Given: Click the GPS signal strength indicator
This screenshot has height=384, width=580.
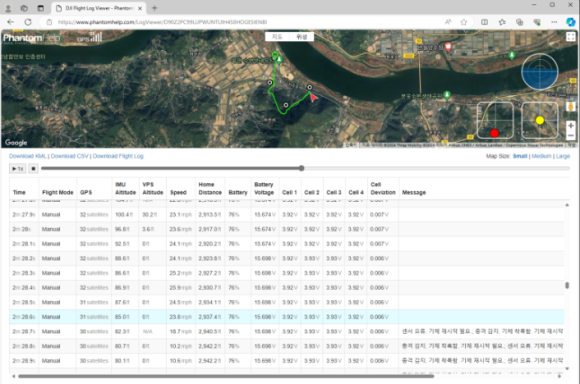Looking at the screenshot, I should point(90,37).
